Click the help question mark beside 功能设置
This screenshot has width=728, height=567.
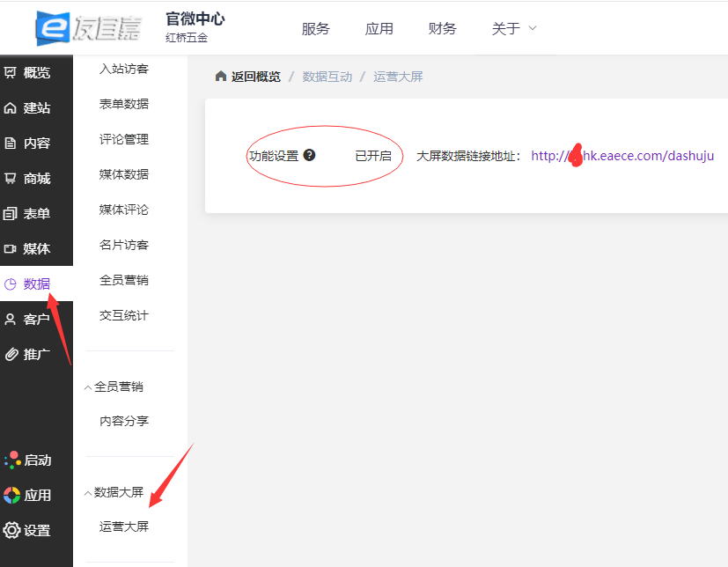(309, 155)
